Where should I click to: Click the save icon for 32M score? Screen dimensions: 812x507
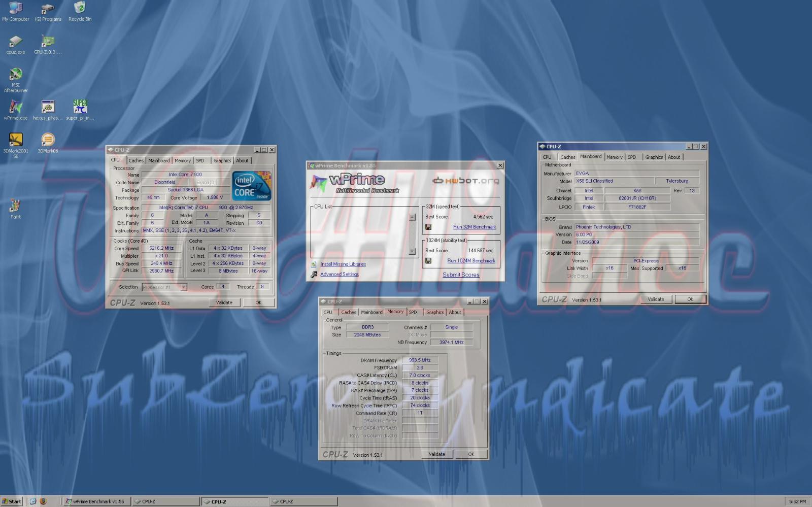(428, 227)
